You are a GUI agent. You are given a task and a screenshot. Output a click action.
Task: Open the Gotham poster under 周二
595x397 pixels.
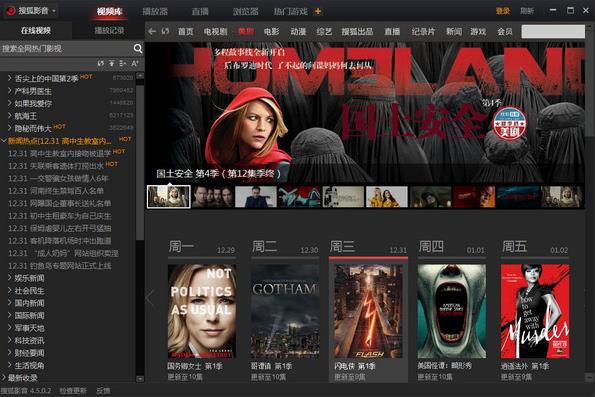click(285, 311)
